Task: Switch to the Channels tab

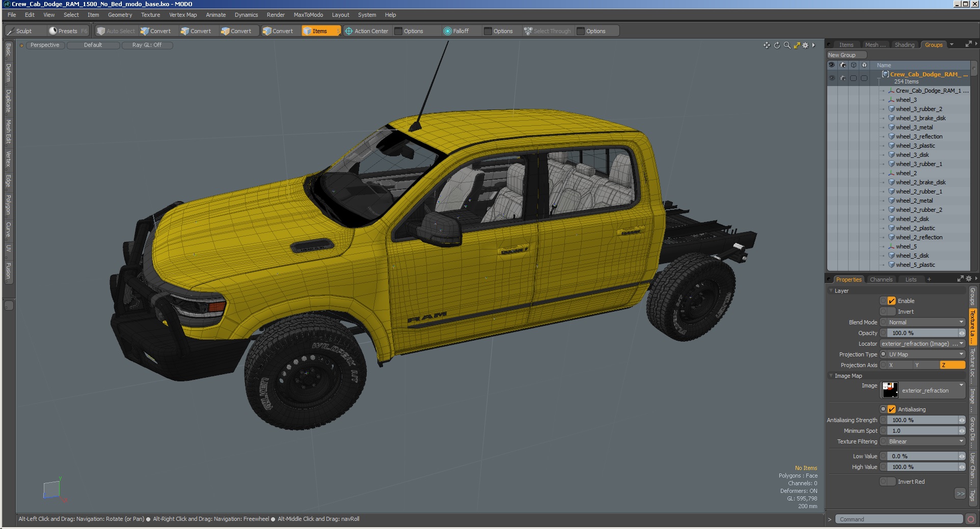Action: (881, 280)
